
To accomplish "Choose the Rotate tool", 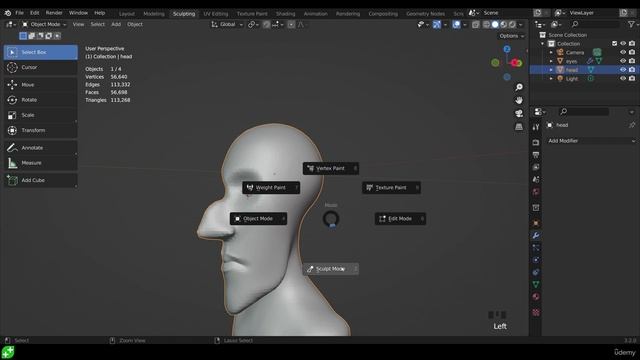I will click(x=40, y=100).
